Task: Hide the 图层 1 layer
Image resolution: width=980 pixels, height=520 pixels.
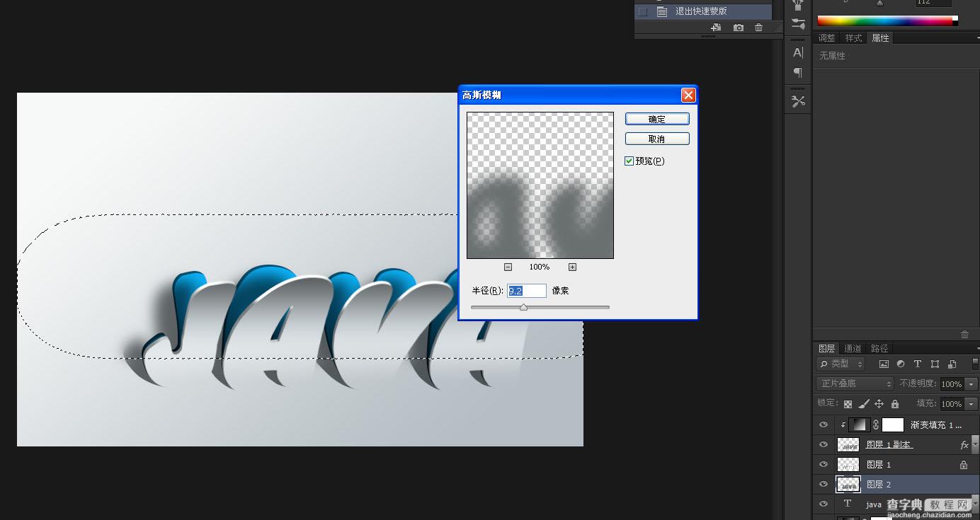Action: pos(824,465)
